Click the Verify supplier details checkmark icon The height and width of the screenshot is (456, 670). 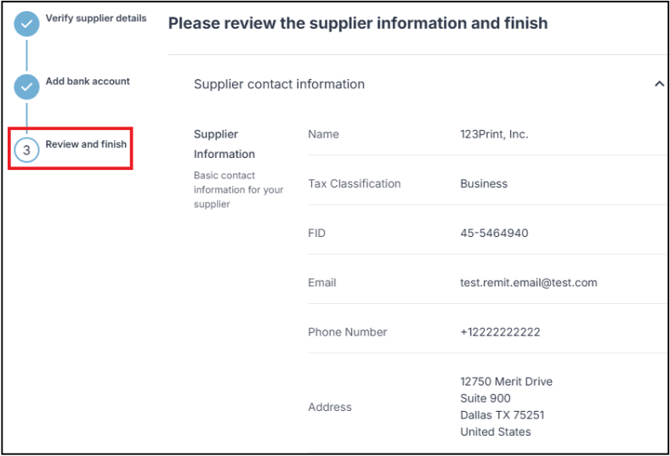click(27, 24)
